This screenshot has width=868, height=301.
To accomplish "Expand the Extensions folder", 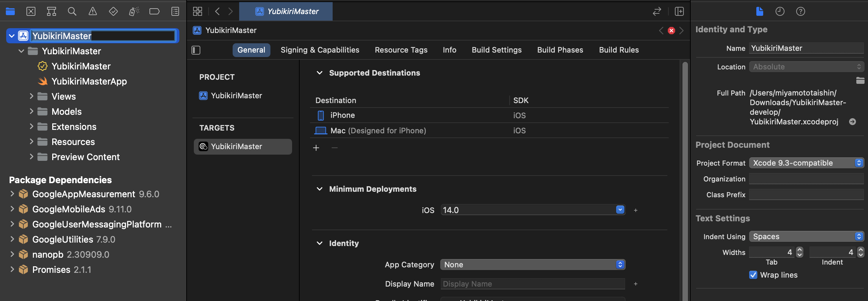I will coord(31,126).
